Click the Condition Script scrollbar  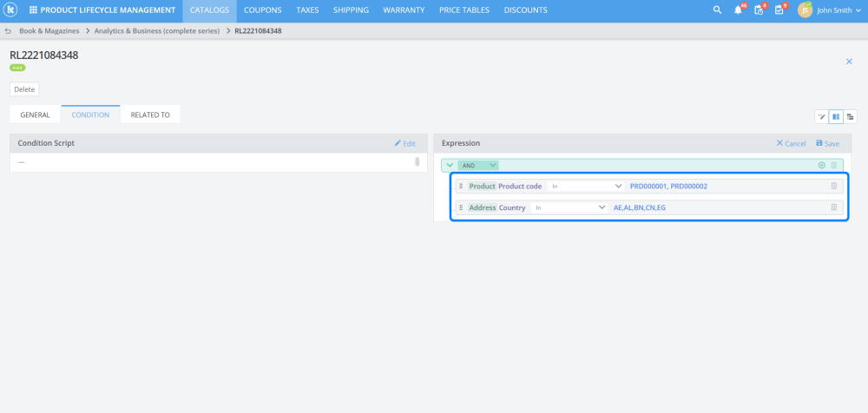tap(417, 161)
